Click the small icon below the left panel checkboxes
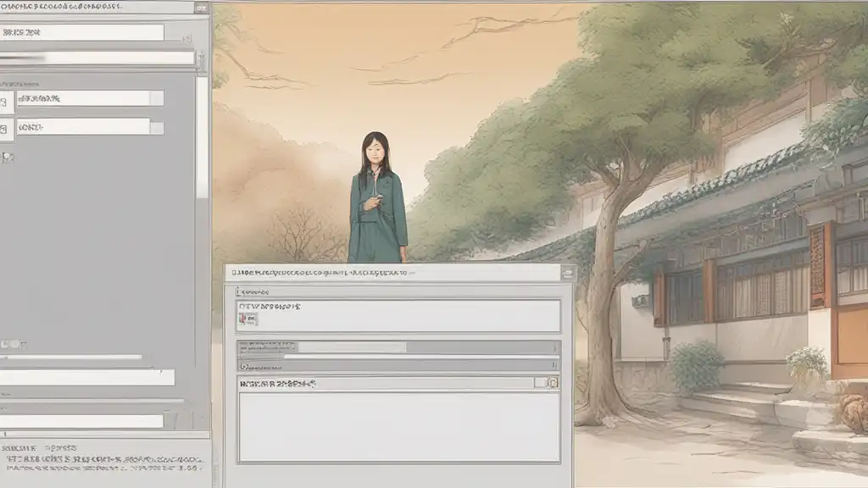The width and height of the screenshot is (868, 488). click(x=8, y=158)
